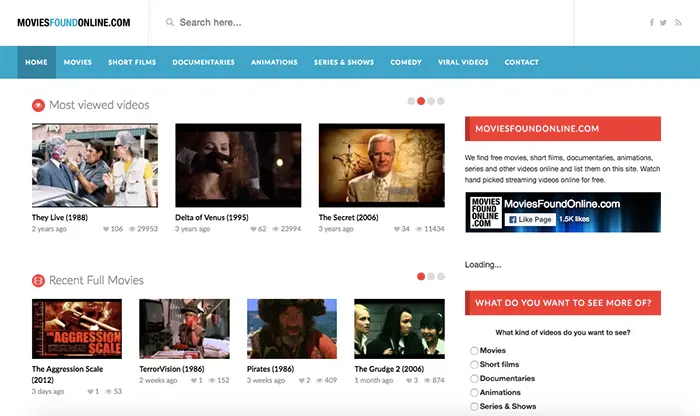This screenshot has width=700, height=416.
Task: Click the search magnifier icon
Action: [170, 22]
